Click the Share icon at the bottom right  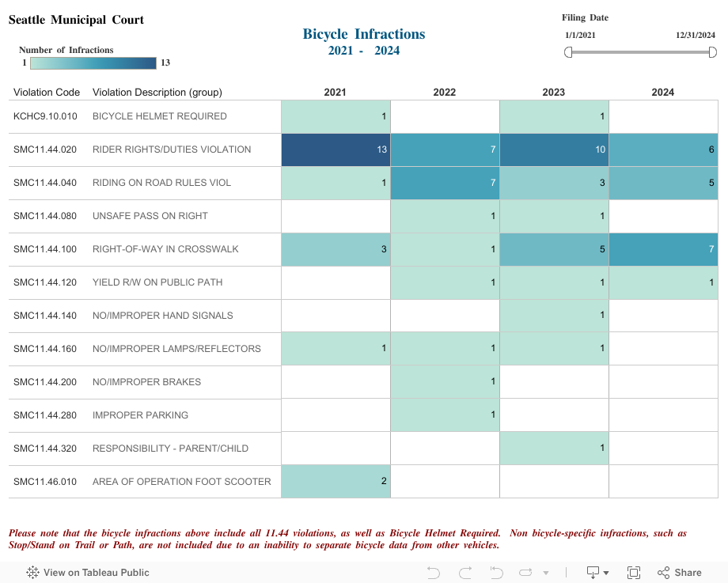[x=665, y=571]
